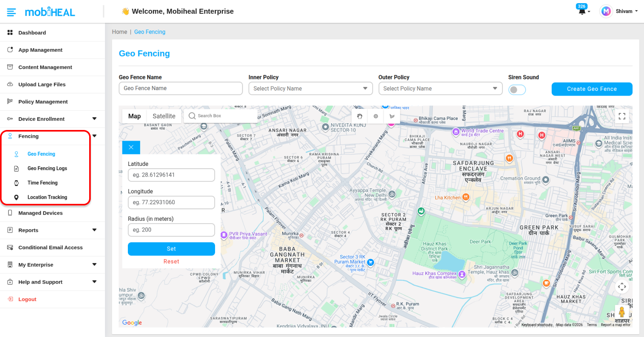The image size is (644, 337).
Task: Open Keyboard shortcuts map link
Action: [537, 325]
